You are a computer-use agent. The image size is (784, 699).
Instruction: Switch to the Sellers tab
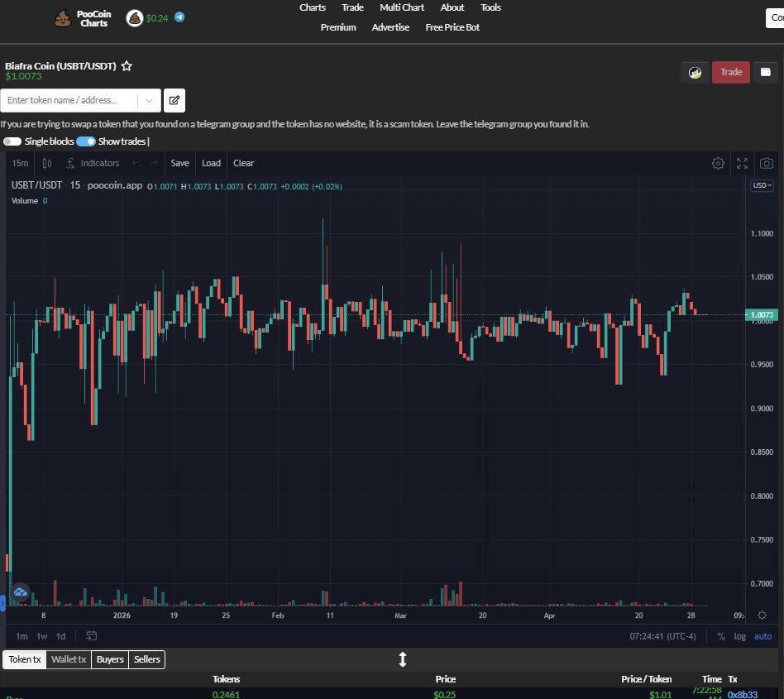[147, 659]
